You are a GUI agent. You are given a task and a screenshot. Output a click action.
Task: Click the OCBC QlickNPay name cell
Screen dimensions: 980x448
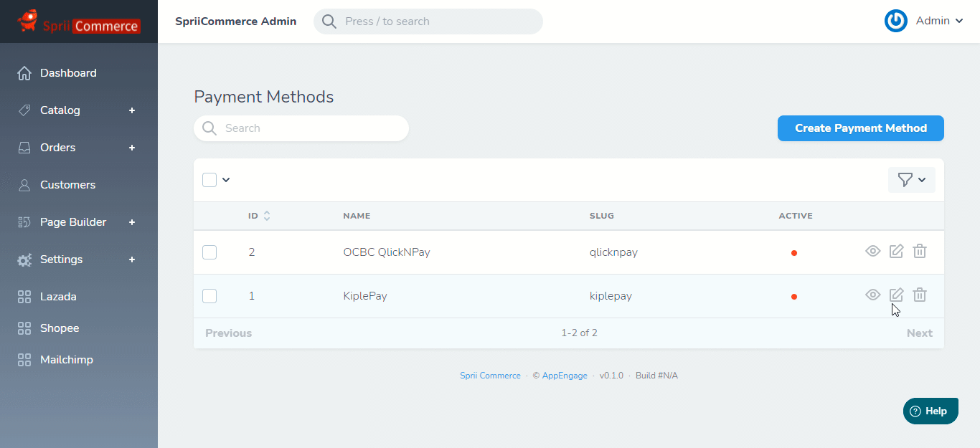point(387,252)
